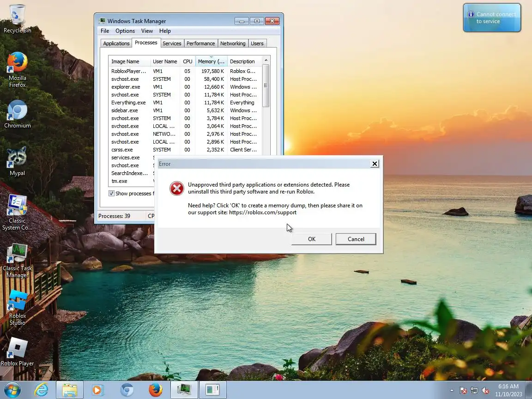Open Chromium from the taskbar

(x=127, y=390)
